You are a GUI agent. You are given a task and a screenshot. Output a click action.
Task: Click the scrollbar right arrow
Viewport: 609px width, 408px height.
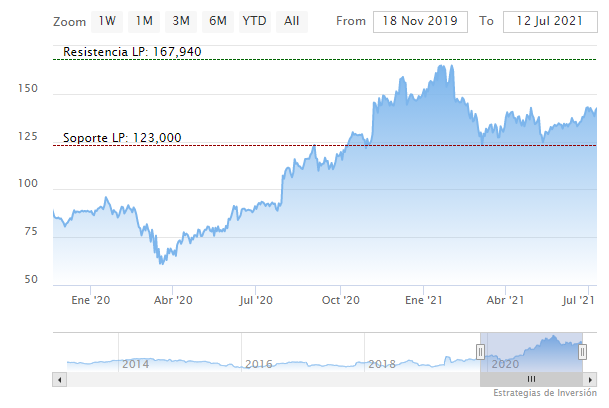tap(590, 380)
